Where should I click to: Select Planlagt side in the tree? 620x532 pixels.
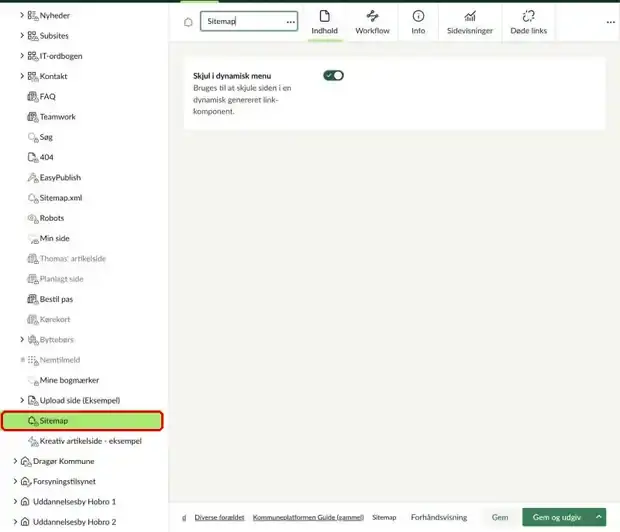click(61, 278)
